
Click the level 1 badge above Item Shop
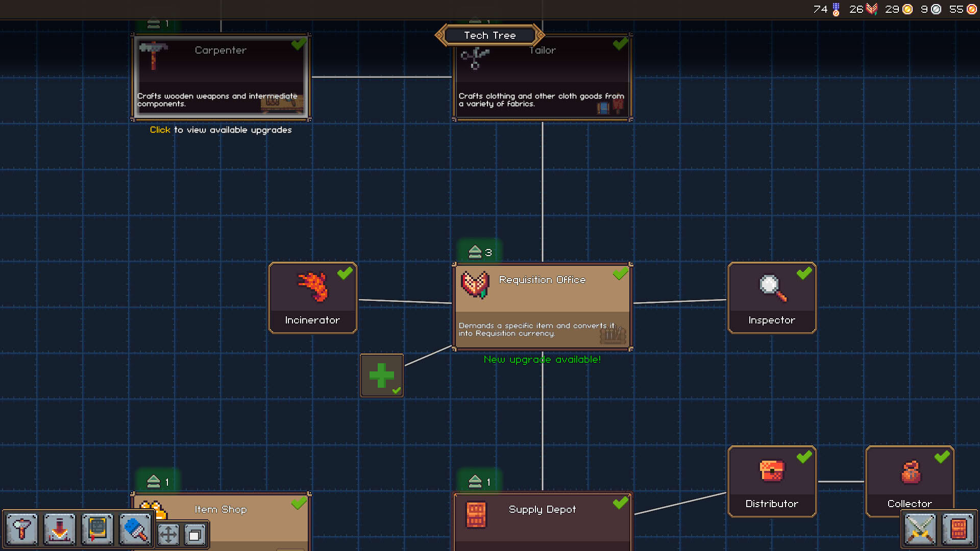pyautogui.click(x=158, y=482)
